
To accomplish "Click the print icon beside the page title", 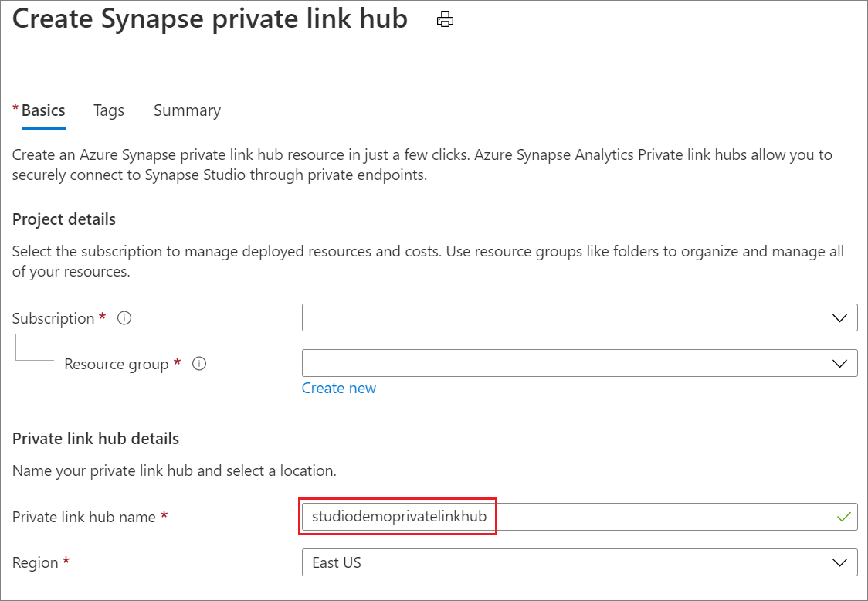I will point(445,20).
